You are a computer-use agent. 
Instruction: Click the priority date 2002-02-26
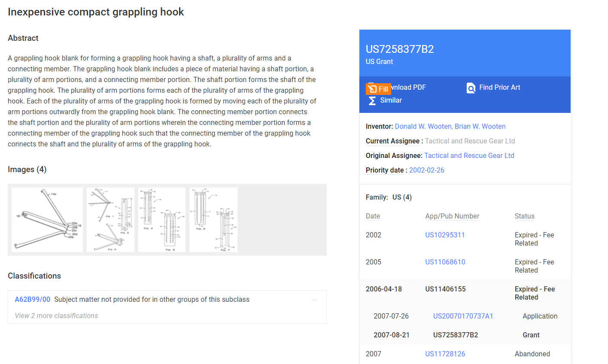point(426,170)
